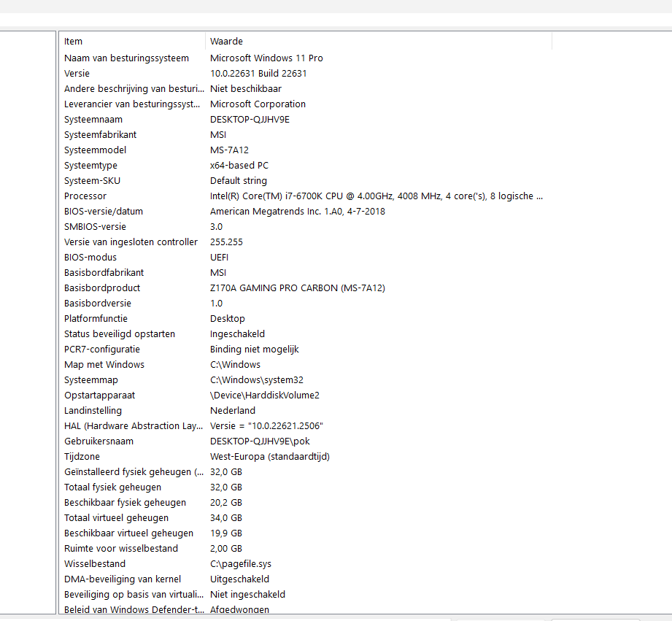Click the value 'Niet ingeschakeld'
Image resolution: width=672 pixels, height=621 pixels.
pyautogui.click(x=247, y=595)
